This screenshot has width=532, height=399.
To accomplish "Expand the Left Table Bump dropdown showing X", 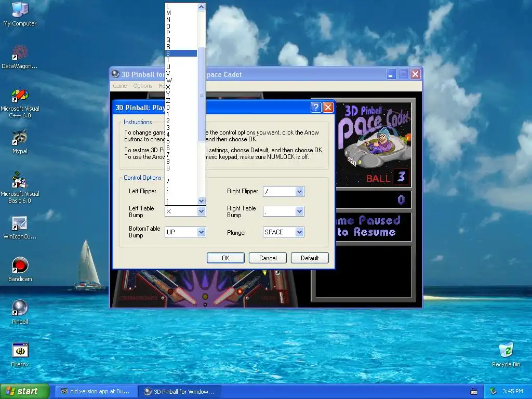I will click(201, 211).
